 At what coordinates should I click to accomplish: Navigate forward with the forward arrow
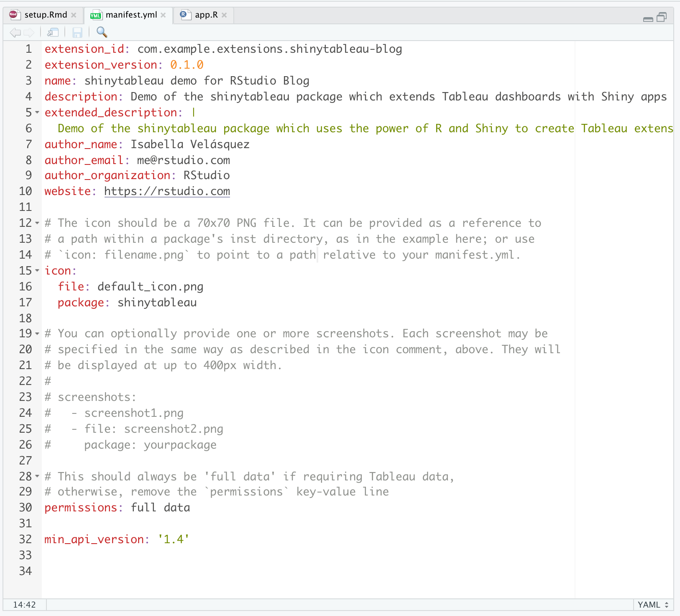click(28, 32)
